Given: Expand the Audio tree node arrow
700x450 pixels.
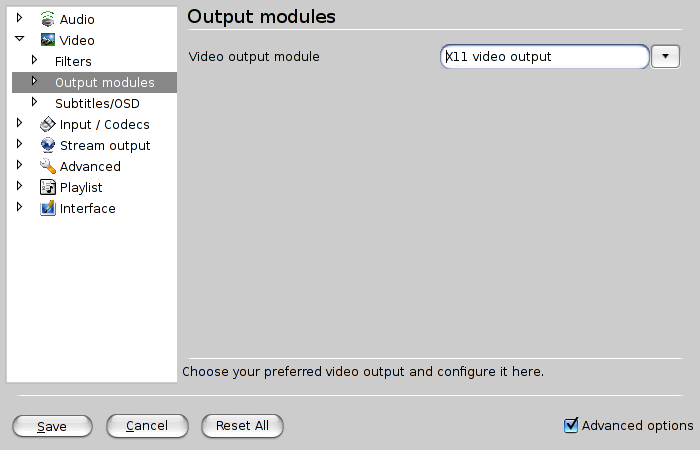Looking at the screenshot, I should click(19, 18).
